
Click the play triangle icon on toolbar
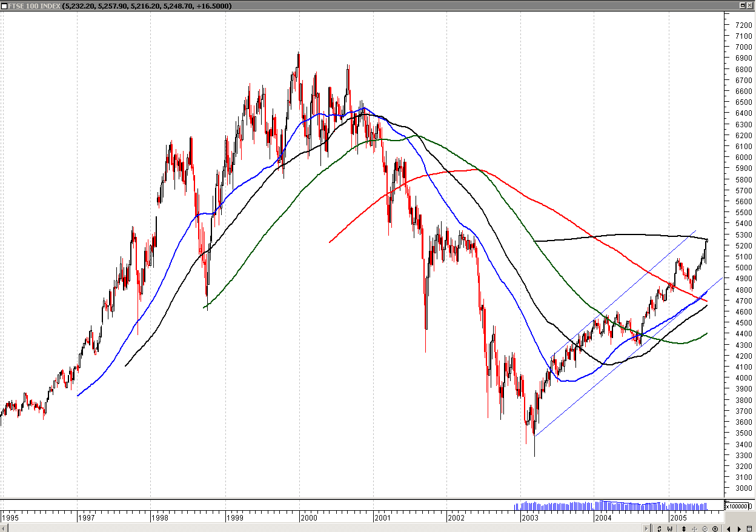(x=739, y=527)
